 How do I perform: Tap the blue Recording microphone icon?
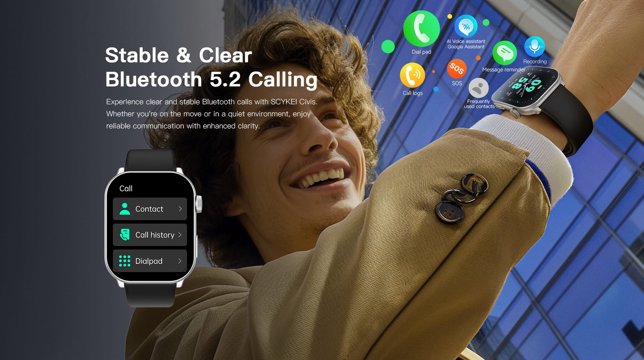535,47
